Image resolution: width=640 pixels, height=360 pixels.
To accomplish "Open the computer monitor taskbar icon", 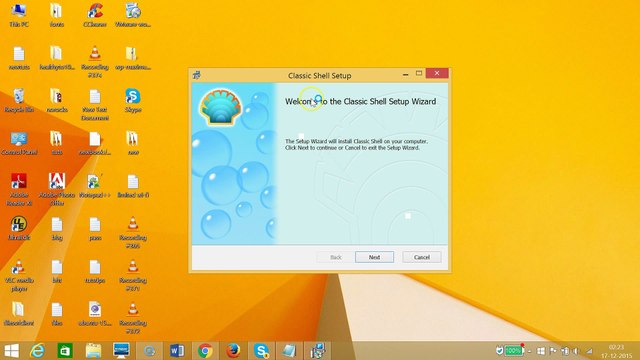I will pyautogui.click(x=121, y=351).
